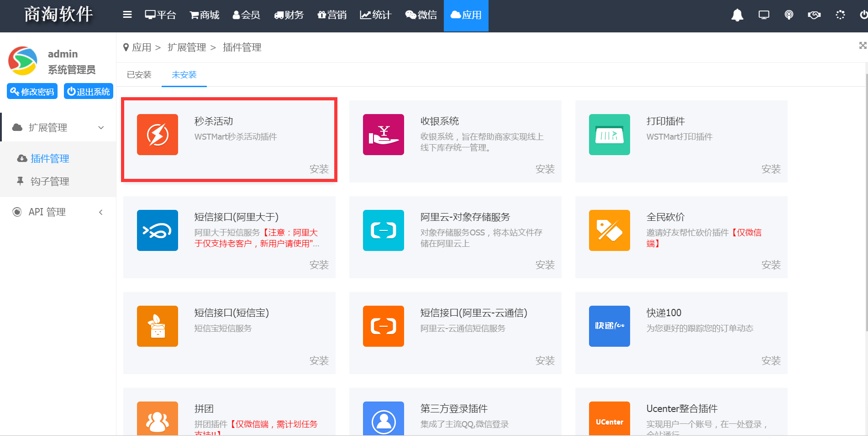Click the admin avatar logo
Image resolution: width=868 pixels, height=438 pixels.
pyautogui.click(x=22, y=61)
